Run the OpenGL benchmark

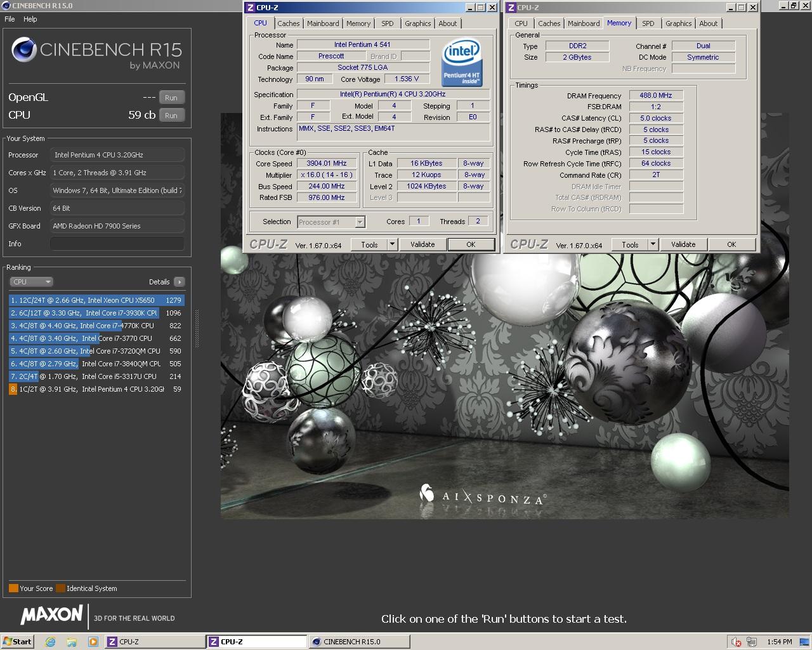click(171, 98)
